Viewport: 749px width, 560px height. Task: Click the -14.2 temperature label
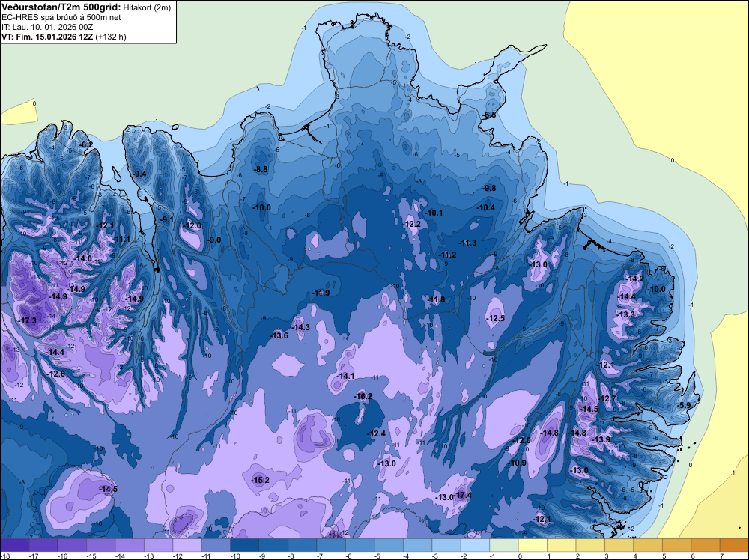pos(635,279)
